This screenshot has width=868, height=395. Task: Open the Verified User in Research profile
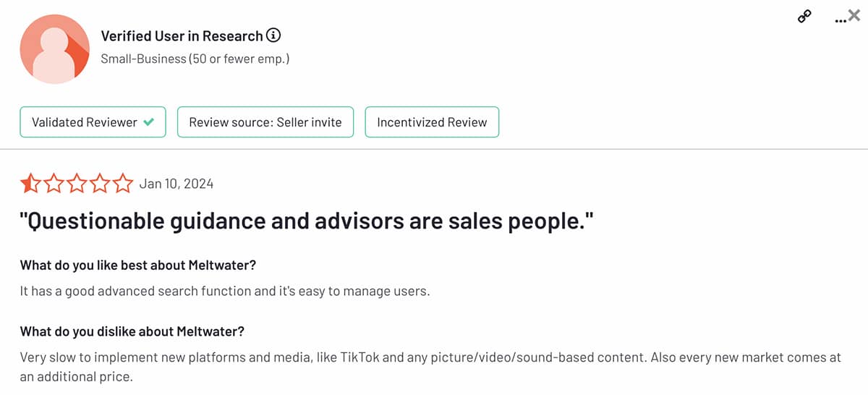pyautogui.click(x=182, y=35)
